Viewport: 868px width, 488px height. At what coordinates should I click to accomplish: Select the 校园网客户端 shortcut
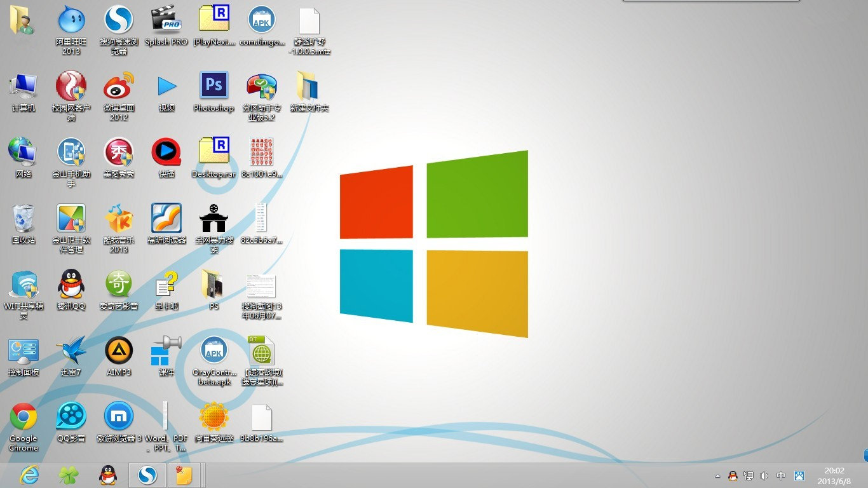coord(71,96)
